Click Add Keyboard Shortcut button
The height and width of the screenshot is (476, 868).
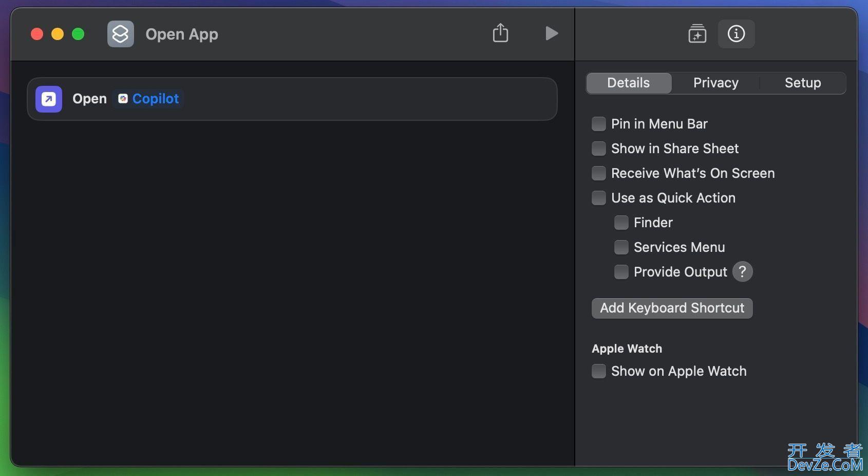[x=672, y=308]
